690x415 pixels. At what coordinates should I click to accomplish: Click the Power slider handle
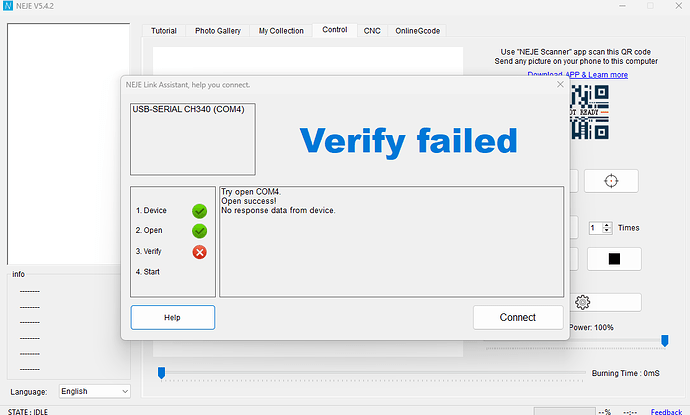pyautogui.click(x=665, y=341)
